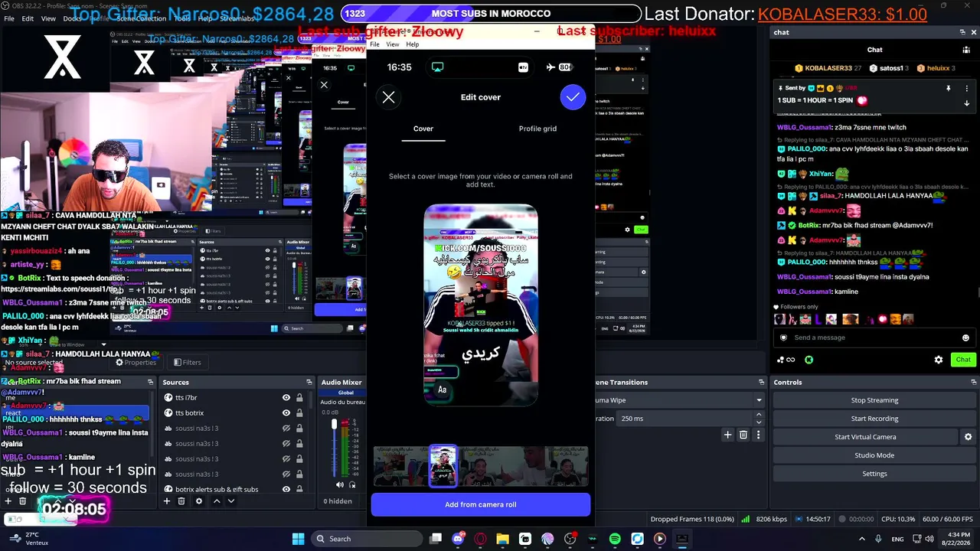Click the Send a message chat field
Image resolution: width=980 pixels, height=551 pixels.
(873, 337)
